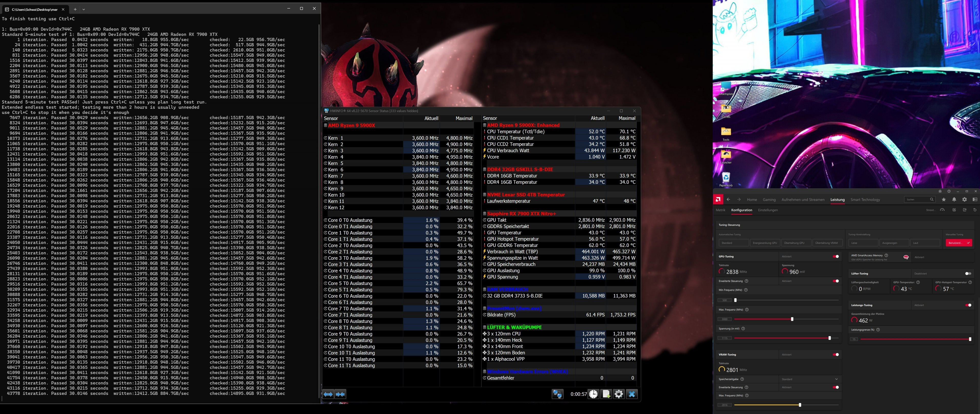
Task: Click reset tuning profile arrow icon
Action: (x=975, y=210)
